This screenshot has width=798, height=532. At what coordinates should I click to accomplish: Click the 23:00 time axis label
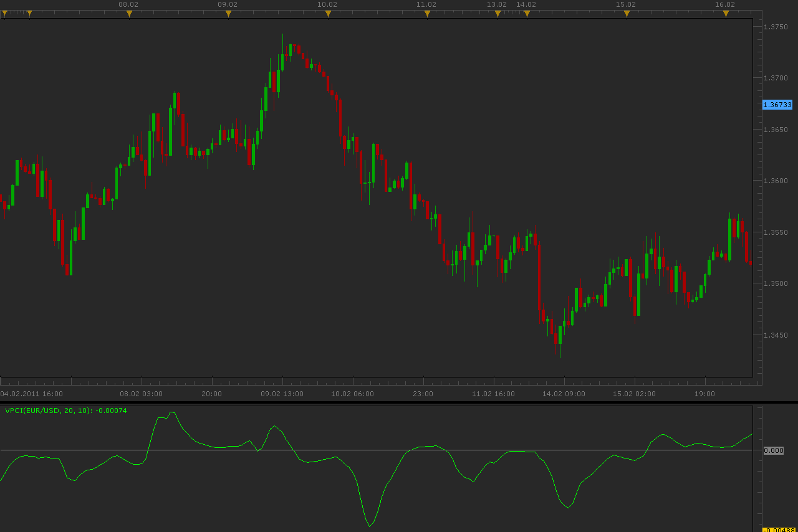click(x=423, y=394)
